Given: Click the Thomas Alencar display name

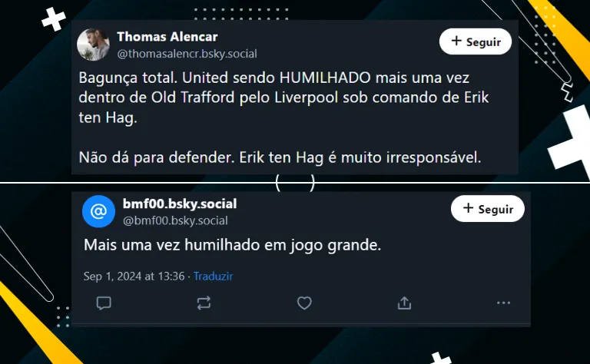Looking at the screenshot, I should [x=167, y=37].
